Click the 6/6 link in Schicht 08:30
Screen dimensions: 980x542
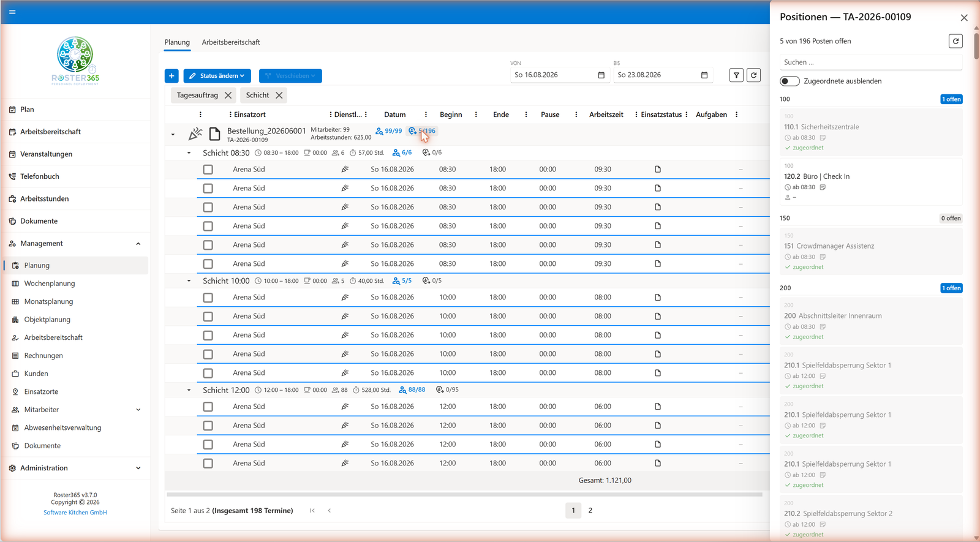point(402,153)
